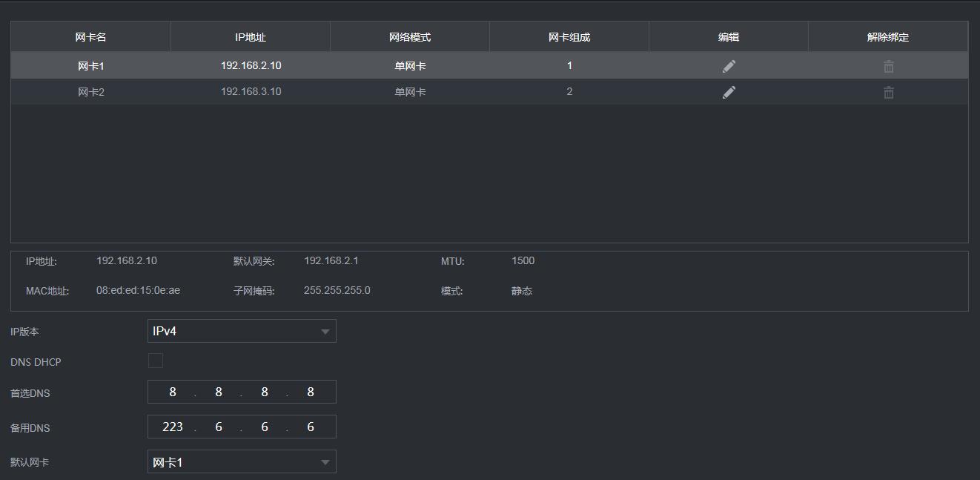Click the last octet of 备用DNS

(x=310, y=427)
